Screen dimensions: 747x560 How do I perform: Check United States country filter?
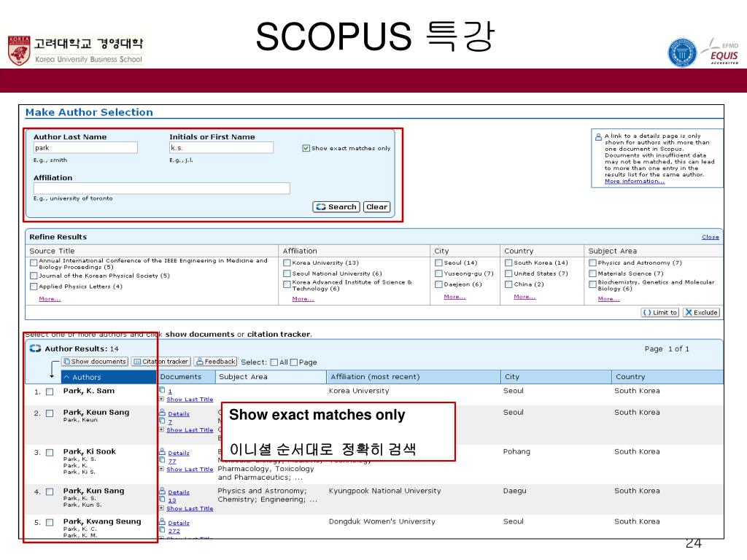pos(508,274)
